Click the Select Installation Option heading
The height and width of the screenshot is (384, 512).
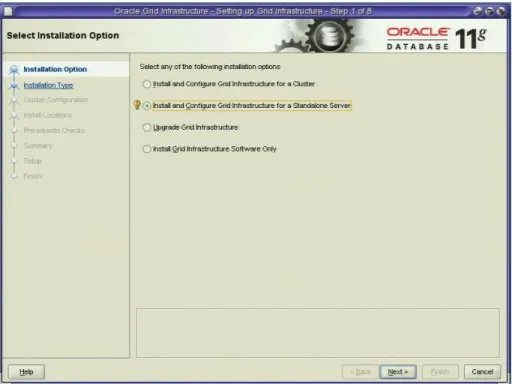click(63, 36)
